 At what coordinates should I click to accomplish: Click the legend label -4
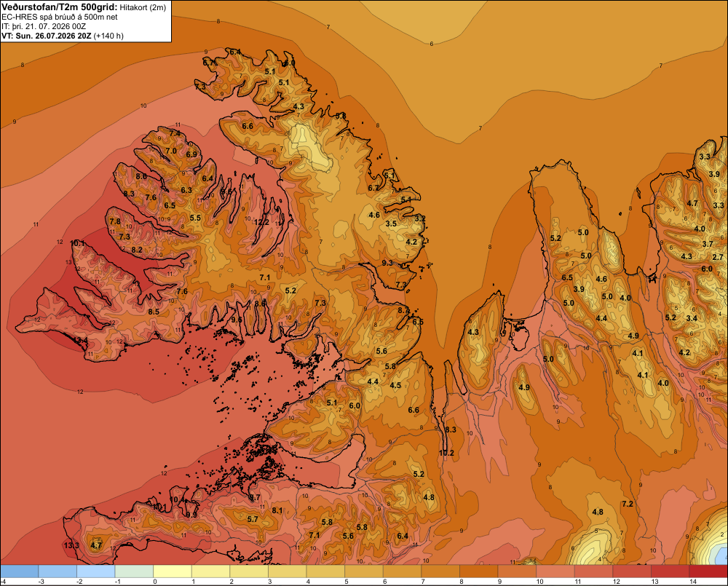pos(3,582)
